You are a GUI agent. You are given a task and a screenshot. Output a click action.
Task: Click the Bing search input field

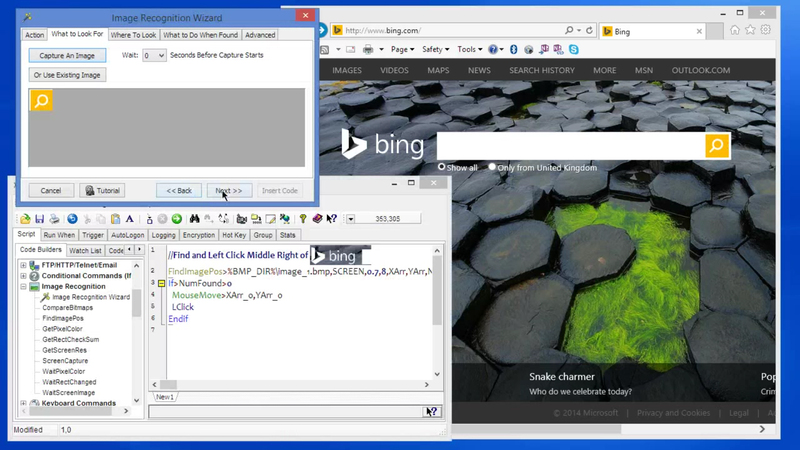click(571, 146)
